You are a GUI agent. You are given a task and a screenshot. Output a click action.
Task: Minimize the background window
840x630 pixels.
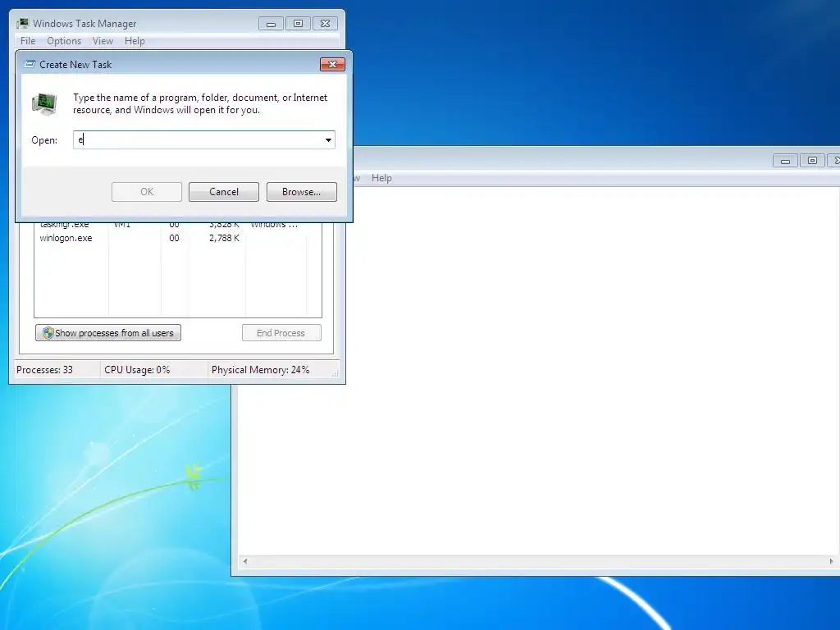pos(785,161)
